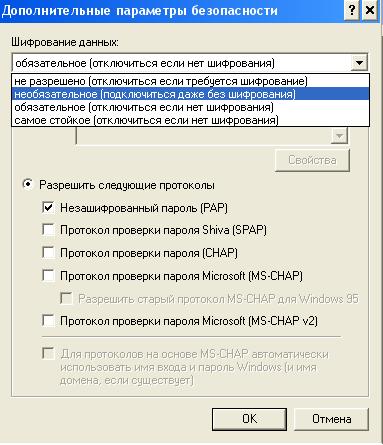The width and height of the screenshot is (383, 445).
Task: Uncheck Незашифрованный пароль (PAP) checkbox
Action: [x=48, y=208]
